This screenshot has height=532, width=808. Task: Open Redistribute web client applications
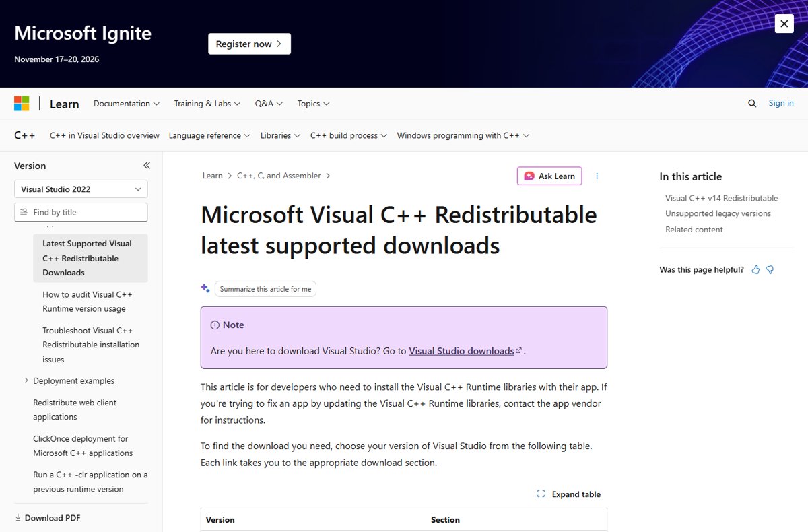[x=75, y=409]
